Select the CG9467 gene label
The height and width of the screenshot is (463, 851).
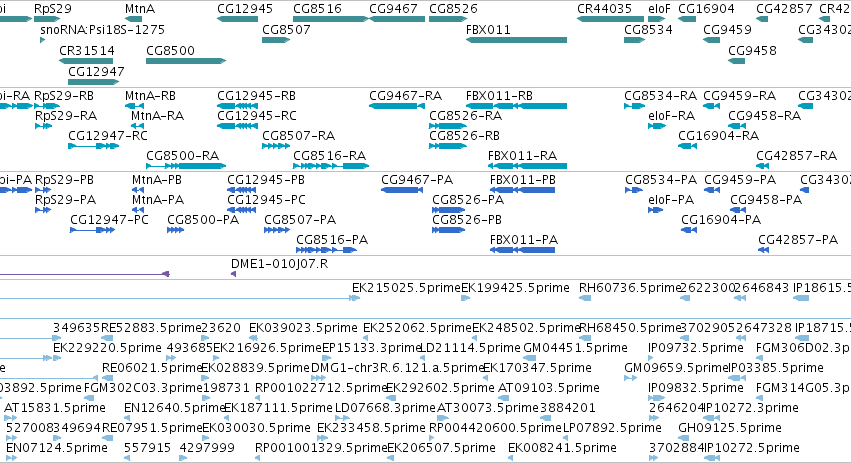pyautogui.click(x=393, y=9)
